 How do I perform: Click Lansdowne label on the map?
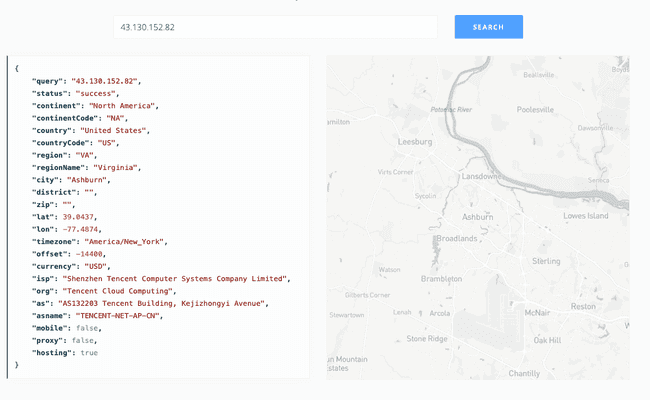pyautogui.click(x=481, y=176)
